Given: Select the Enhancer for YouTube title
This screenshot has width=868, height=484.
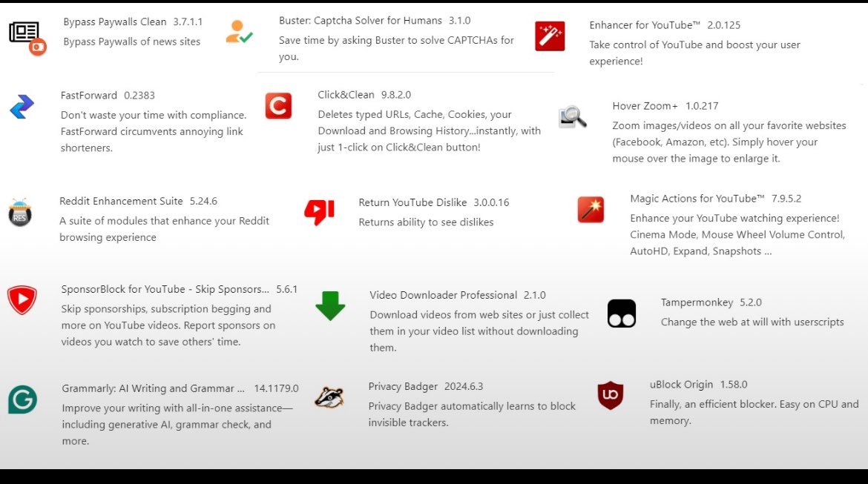Looking at the screenshot, I should click(645, 25).
